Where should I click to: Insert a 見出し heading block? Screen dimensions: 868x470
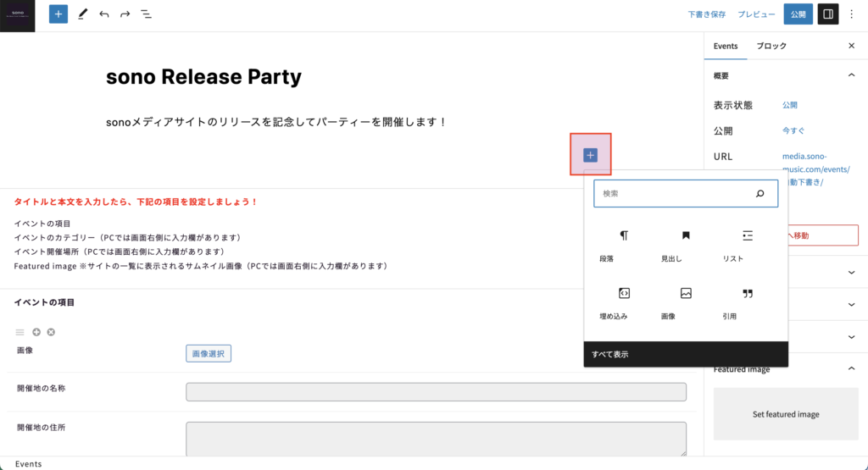[686, 244]
